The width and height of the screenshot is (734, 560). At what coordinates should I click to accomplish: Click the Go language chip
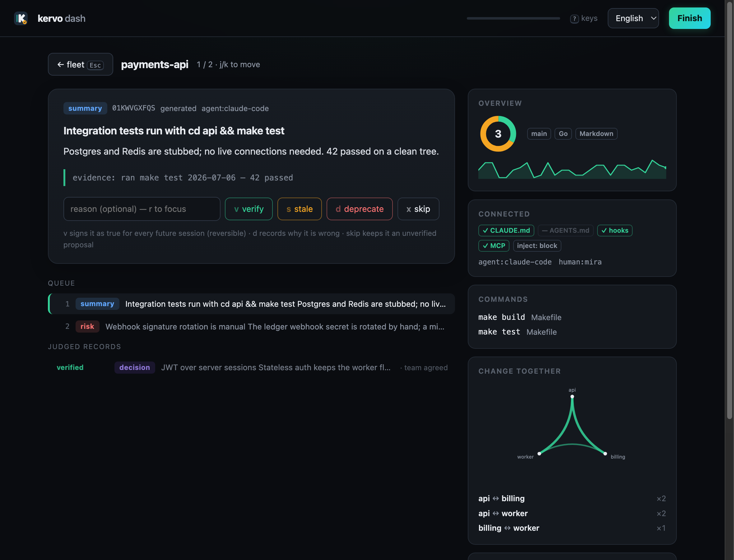pyautogui.click(x=563, y=134)
